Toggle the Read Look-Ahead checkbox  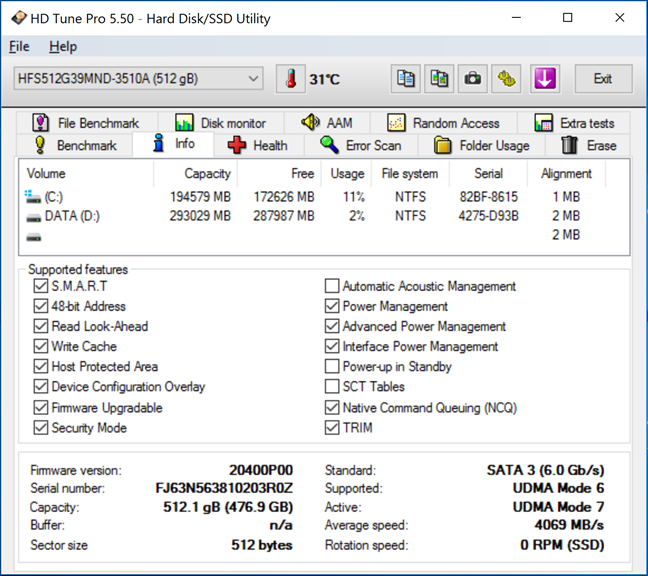pos(40,326)
